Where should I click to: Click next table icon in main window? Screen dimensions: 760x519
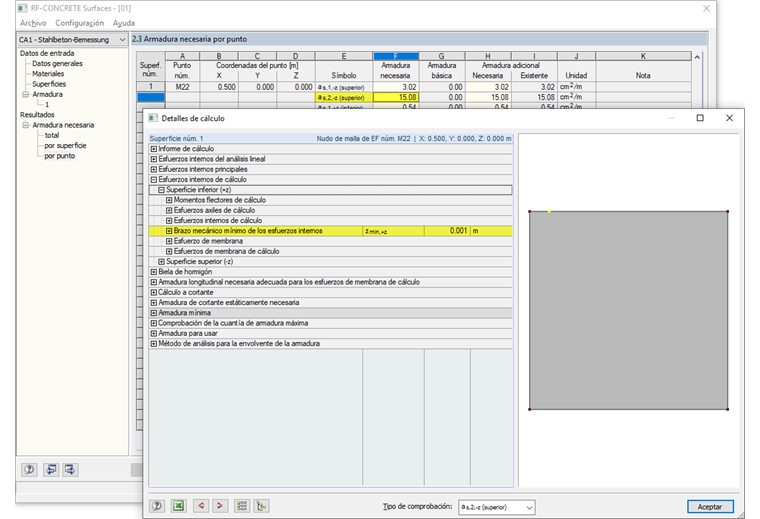point(70,470)
